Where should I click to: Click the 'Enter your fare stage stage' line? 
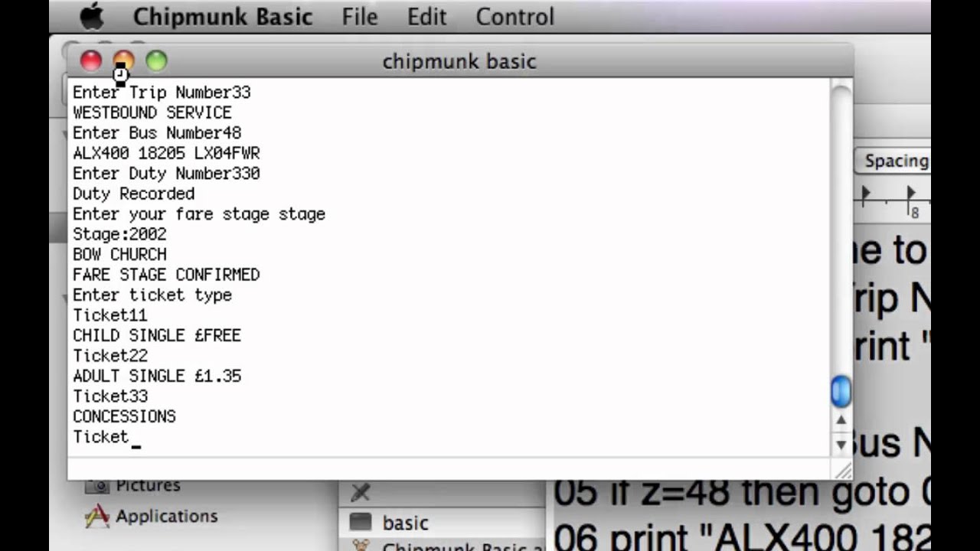[x=199, y=214]
